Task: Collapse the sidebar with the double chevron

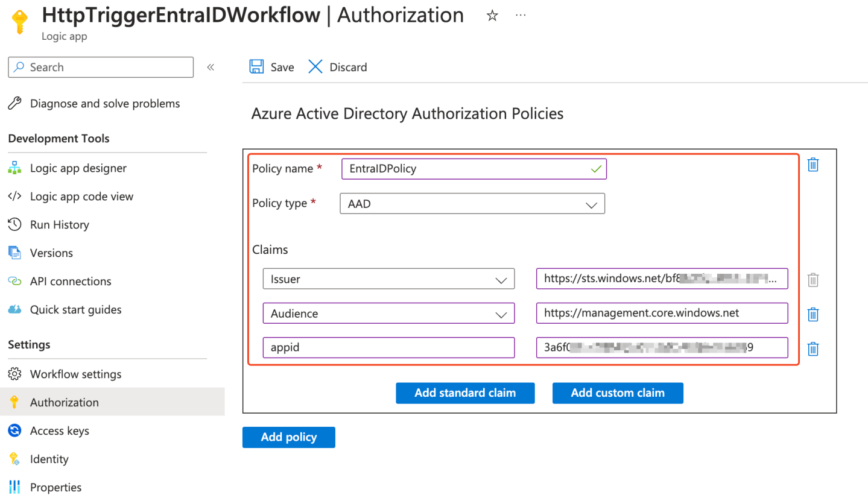Action: (x=211, y=67)
